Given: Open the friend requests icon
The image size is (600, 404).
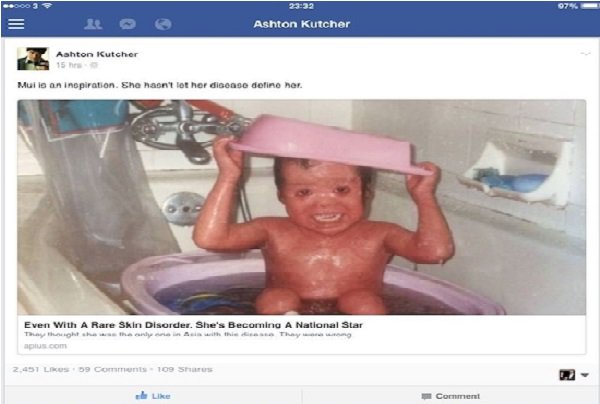Looking at the screenshot, I should [x=93, y=24].
